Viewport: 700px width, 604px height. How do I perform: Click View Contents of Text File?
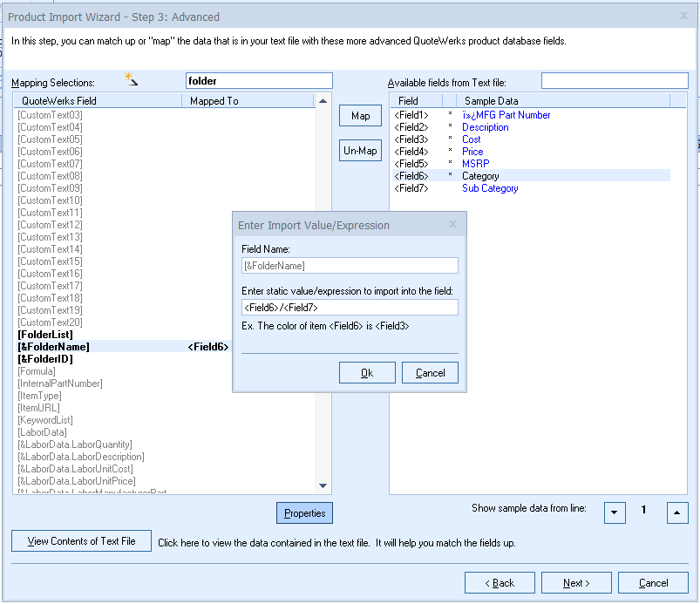pos(81,541)
